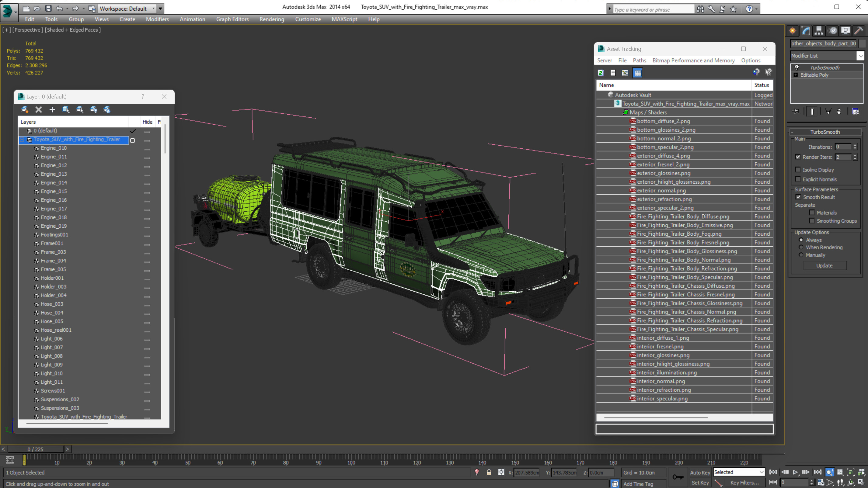
Task: Open the Create command panel tab
Action: (793, 31)
